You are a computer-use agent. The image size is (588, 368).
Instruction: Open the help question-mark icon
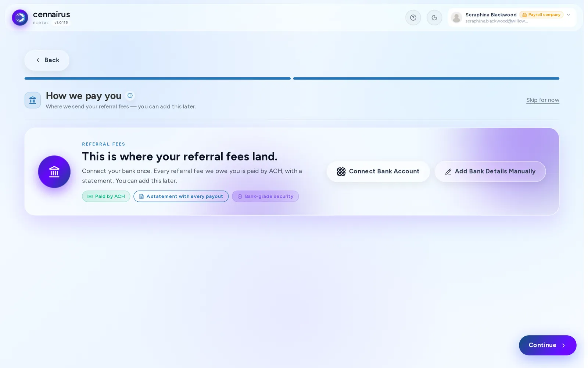pos(413,18)
